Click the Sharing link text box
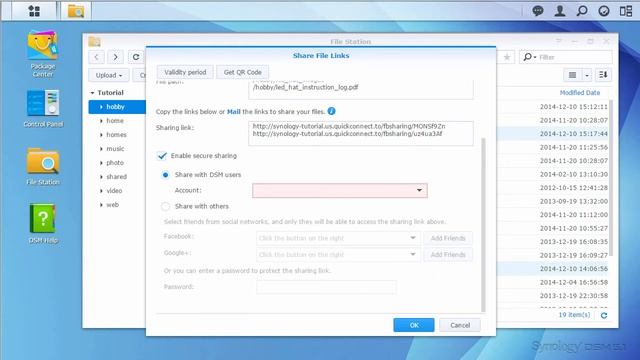Screen dimensions: 640x360 (361, 133)
